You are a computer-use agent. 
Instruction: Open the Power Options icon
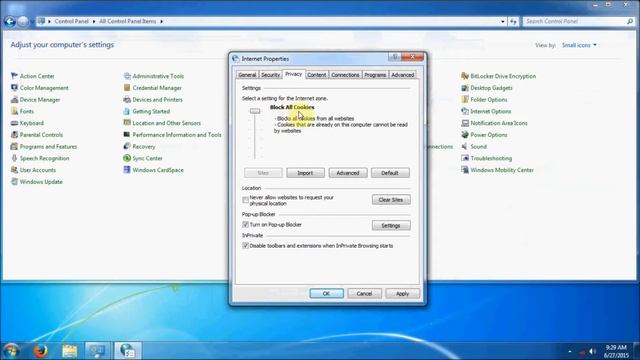click(465, 135)
